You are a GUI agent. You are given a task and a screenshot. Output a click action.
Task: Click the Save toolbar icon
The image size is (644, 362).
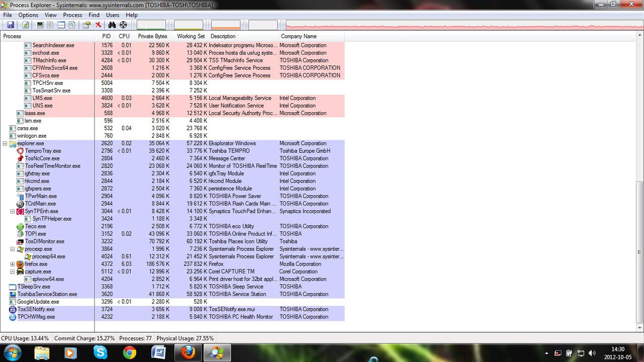click(x=11, y=25)
